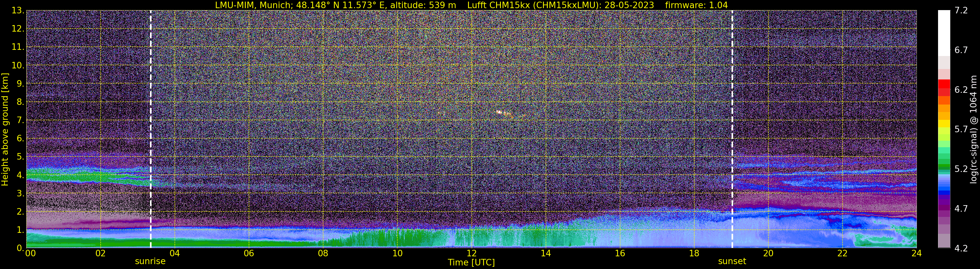Click the y-axis tick label '12.'
Viewport: 980px width, 269px height.
pos(18,29)
